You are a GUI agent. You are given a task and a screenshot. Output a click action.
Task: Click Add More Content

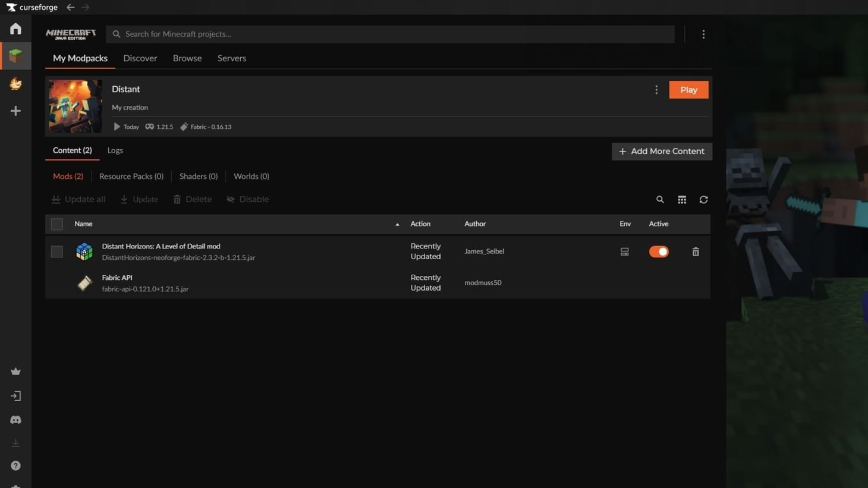pyautogui.click(x=661, y=151)
